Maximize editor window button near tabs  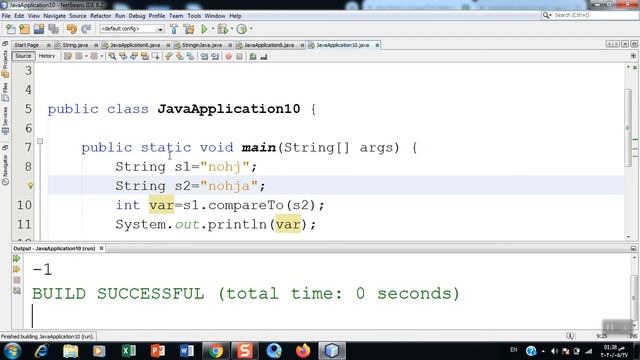point(633,44)
